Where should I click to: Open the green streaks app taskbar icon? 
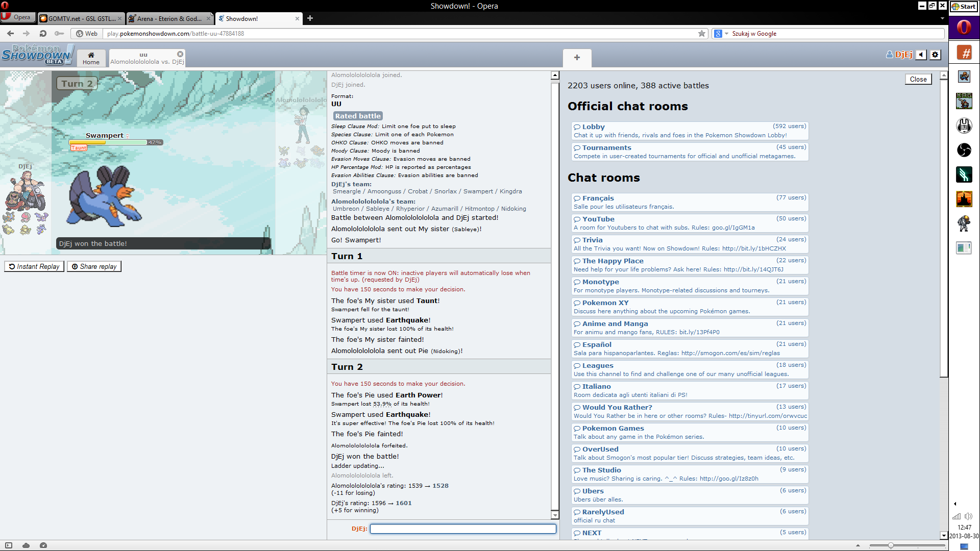[x=964, y=174]
